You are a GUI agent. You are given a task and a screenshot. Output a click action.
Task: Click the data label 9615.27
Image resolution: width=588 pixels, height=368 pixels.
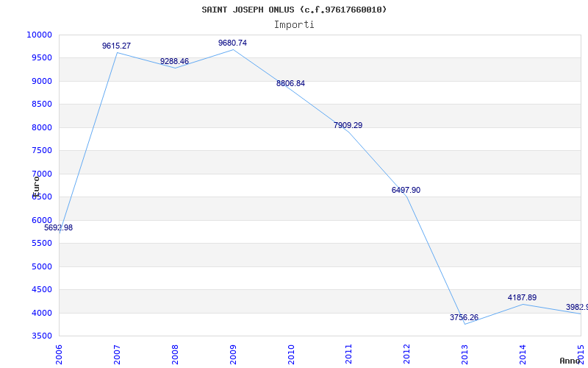point(116,46)
